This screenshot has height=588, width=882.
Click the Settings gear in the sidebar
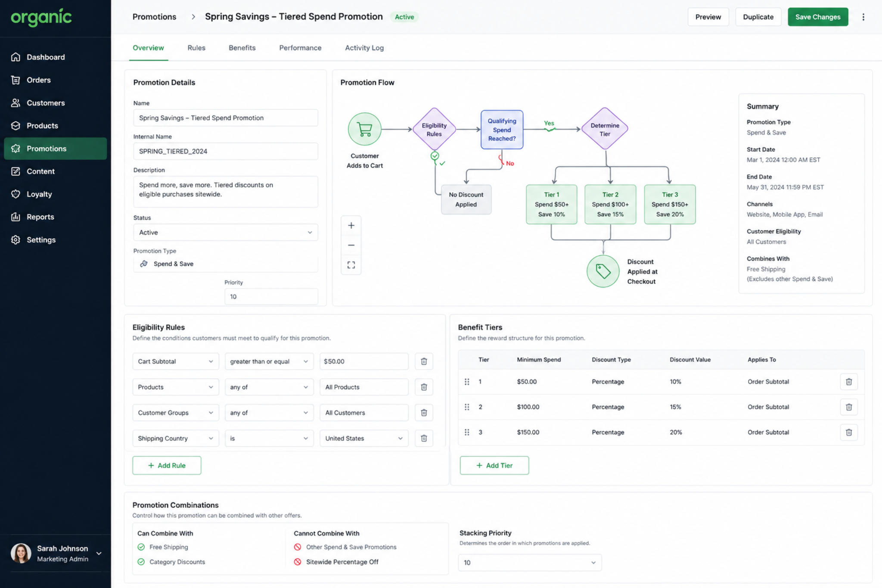point(16,240)
